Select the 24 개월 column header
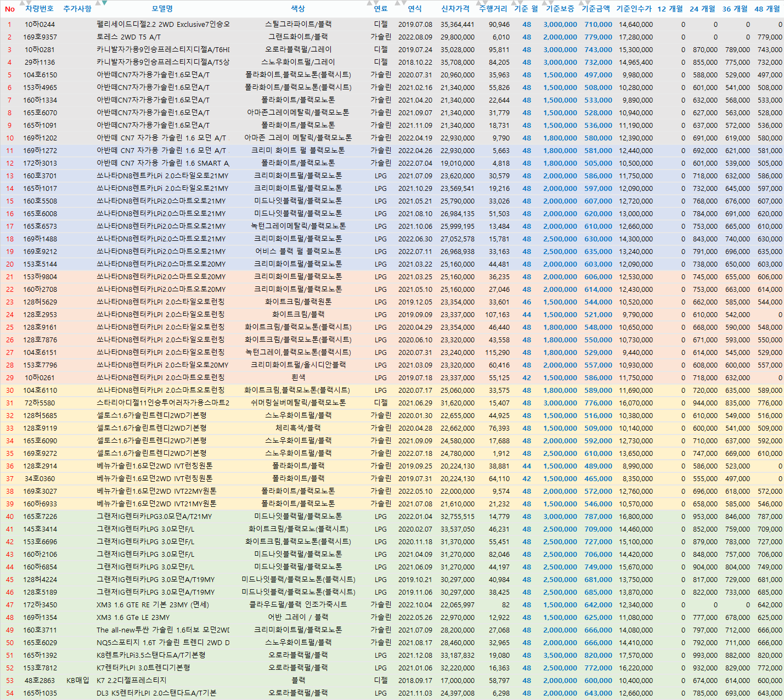784x700 pixels. click(703, 9)
